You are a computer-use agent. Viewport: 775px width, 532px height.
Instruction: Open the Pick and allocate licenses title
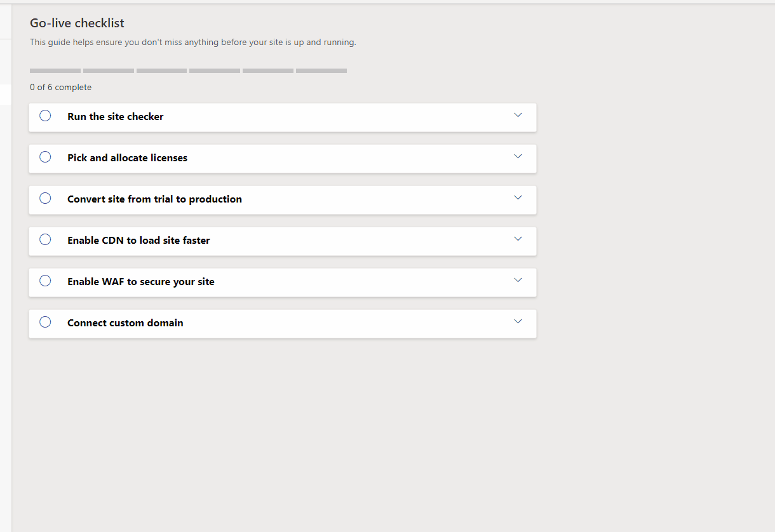tap(127, 158)
